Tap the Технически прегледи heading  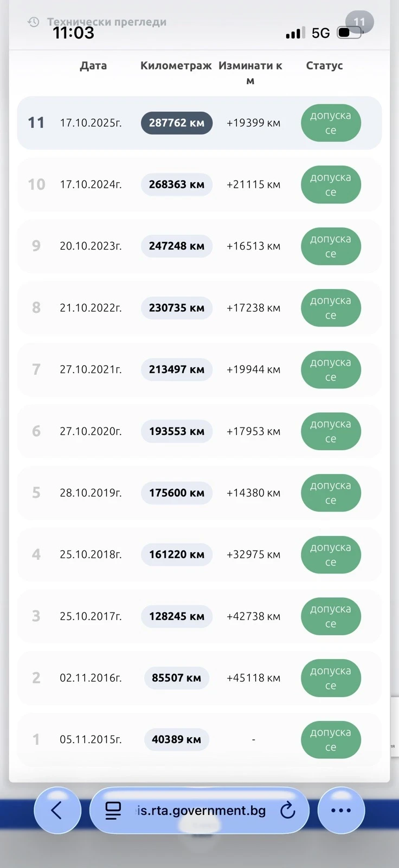pos(107,22)
